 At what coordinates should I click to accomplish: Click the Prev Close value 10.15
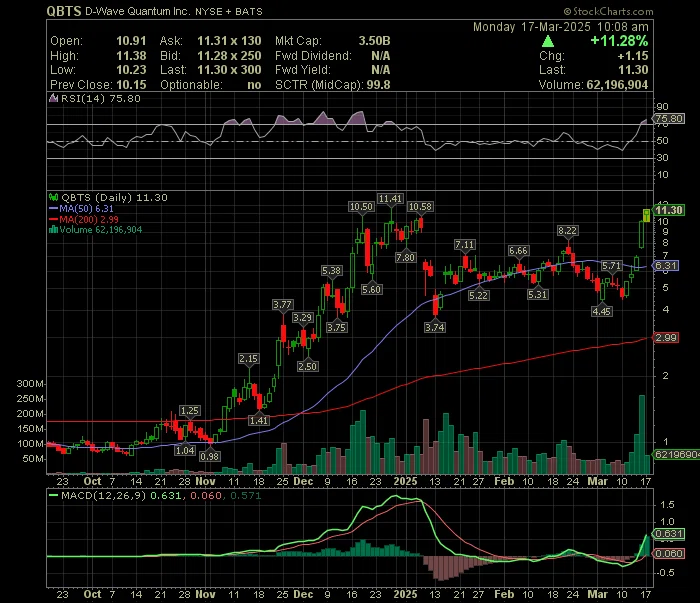[x=131, y=85]
